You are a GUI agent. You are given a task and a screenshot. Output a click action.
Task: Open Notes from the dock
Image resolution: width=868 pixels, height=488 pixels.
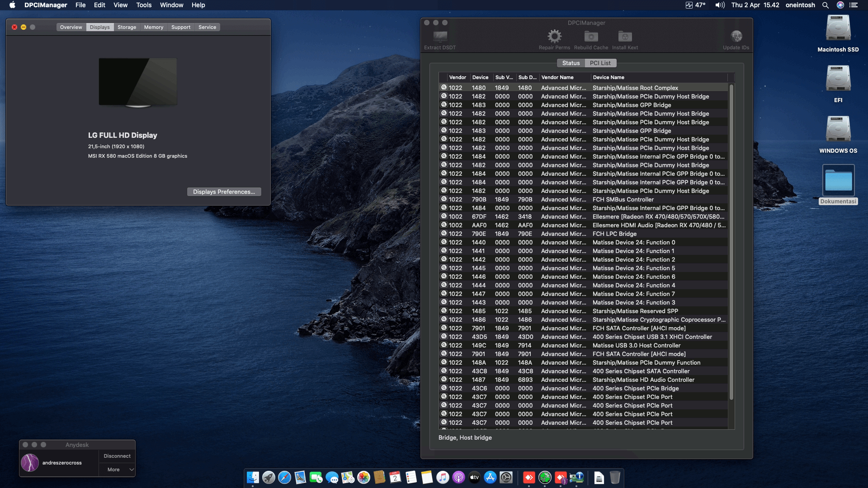tap(427, 477)
